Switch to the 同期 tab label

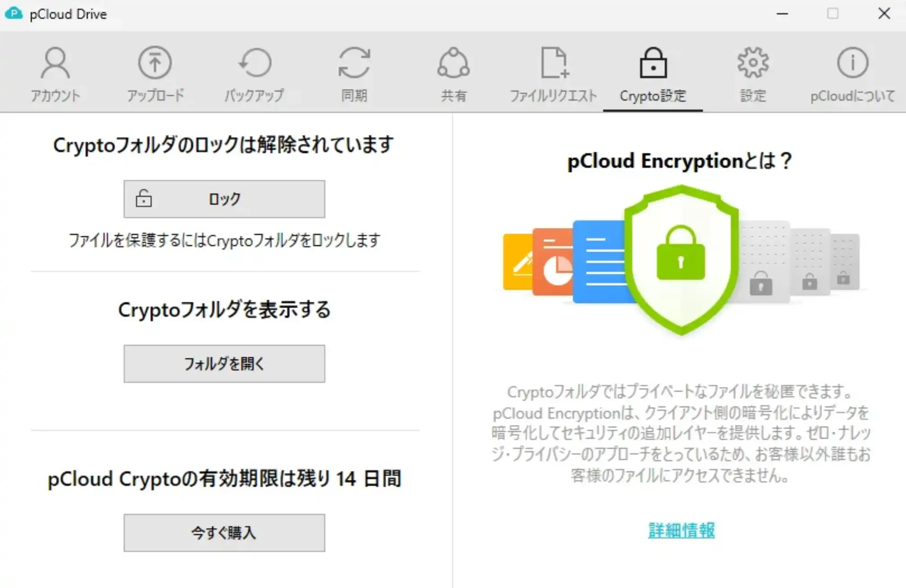tap(354, 95)
